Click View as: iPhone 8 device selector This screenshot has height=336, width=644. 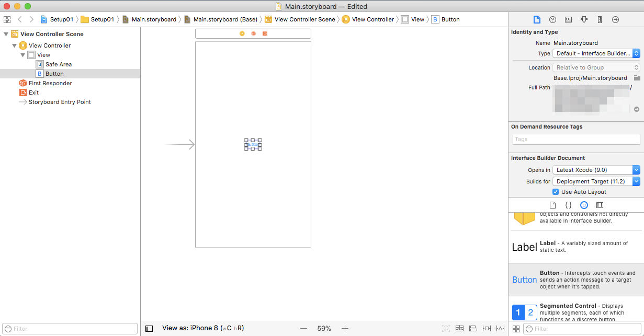coord(203,328)
